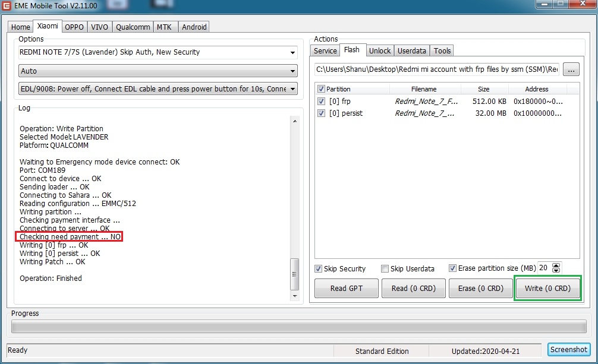The image size is (598, 364).
Task: Click the Write (0 CRD) button
Action: (547, 289)
